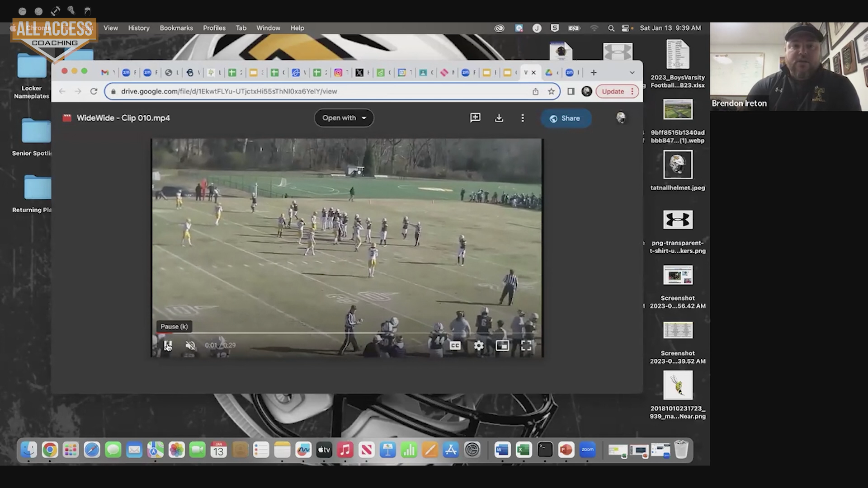The width and height of the screenshot is (868, 488).
Task: Open the History menu
Action: pos(139,28)
